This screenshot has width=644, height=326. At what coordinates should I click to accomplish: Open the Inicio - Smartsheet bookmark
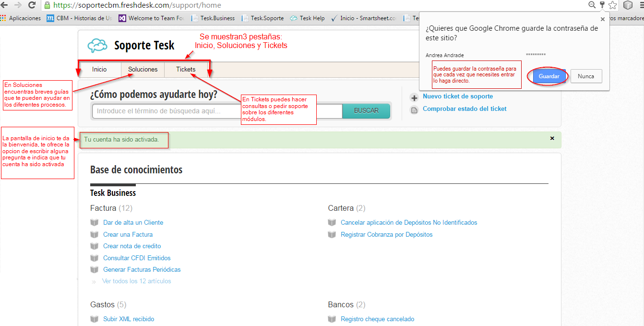tap(364, 18)
